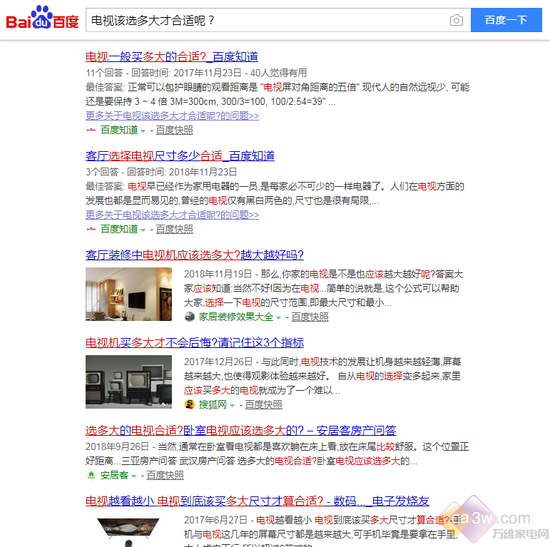
Task: Click 家居装修效果大全 site icon
Action: (190, 317)
